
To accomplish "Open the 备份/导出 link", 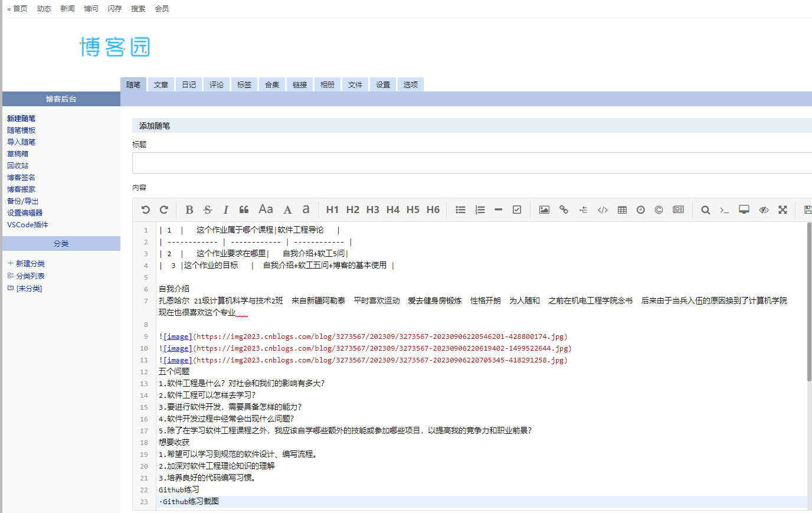I will coord(23,201).
